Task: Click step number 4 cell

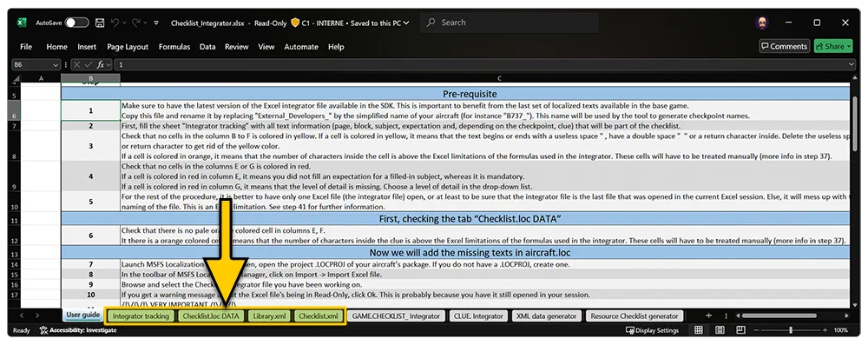Action: coord(91,176)
